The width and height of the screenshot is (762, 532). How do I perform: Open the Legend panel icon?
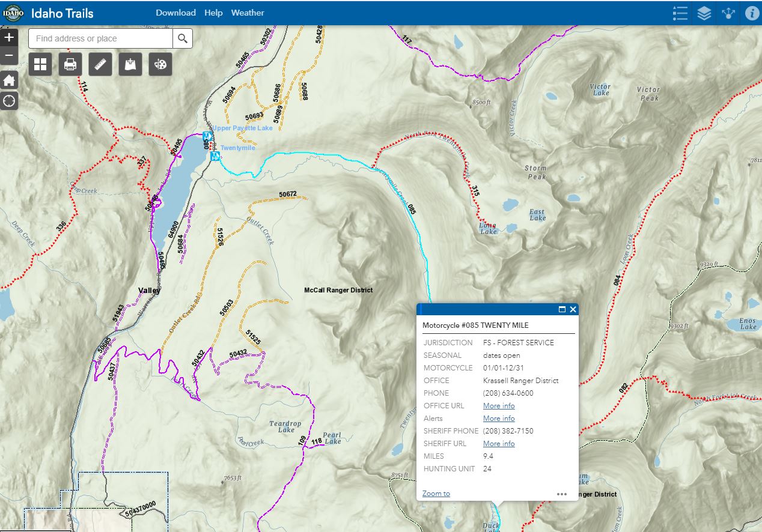pos(680,13)
